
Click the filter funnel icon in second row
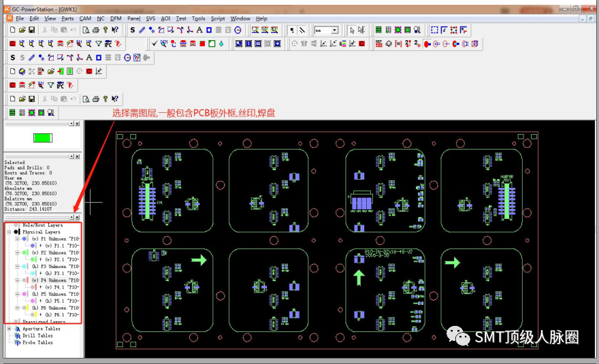coord(99,44)
